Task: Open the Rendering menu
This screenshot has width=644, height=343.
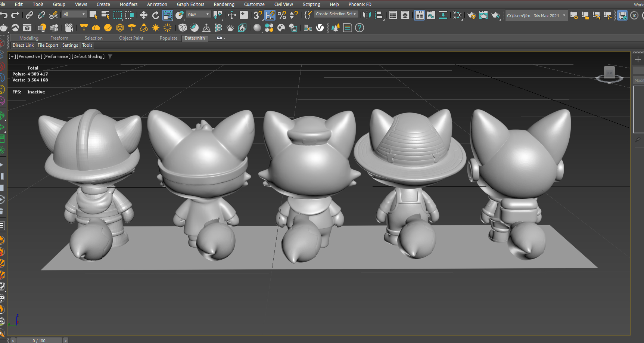Action: click(x=224, y=4)
